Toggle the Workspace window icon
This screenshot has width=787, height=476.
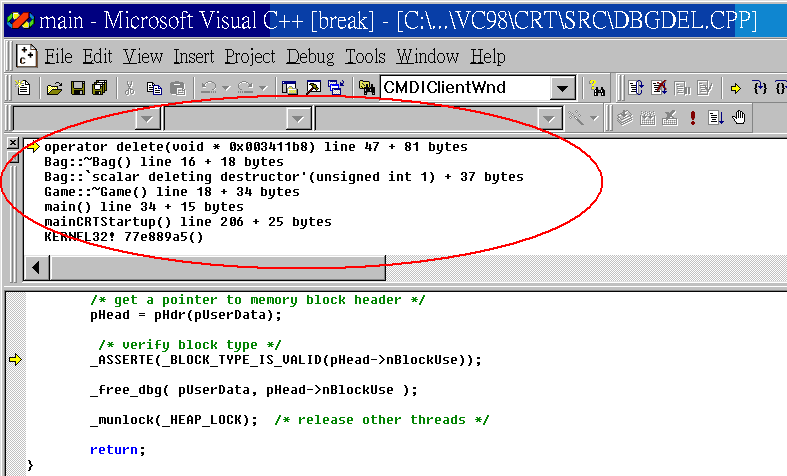click(x=290, y=88)
